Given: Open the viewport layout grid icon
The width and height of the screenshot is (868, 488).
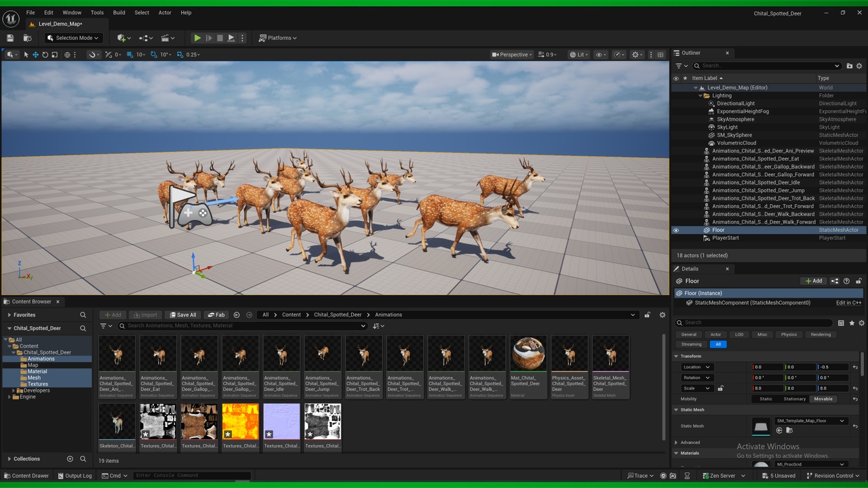Looking at the screenshot, I should tap(660, 55).
